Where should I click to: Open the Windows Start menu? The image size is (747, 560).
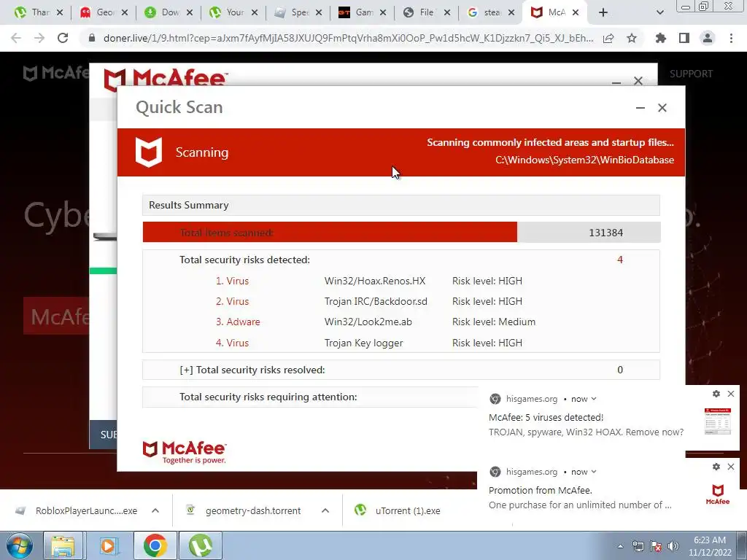pos(19,546)
